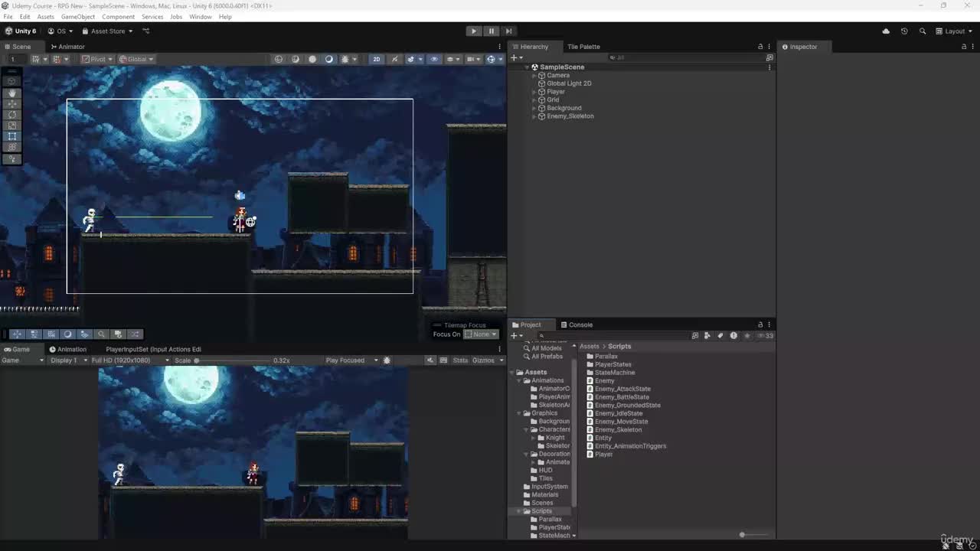
Task: Open the Layout dropdown
Action: [954, 31]
